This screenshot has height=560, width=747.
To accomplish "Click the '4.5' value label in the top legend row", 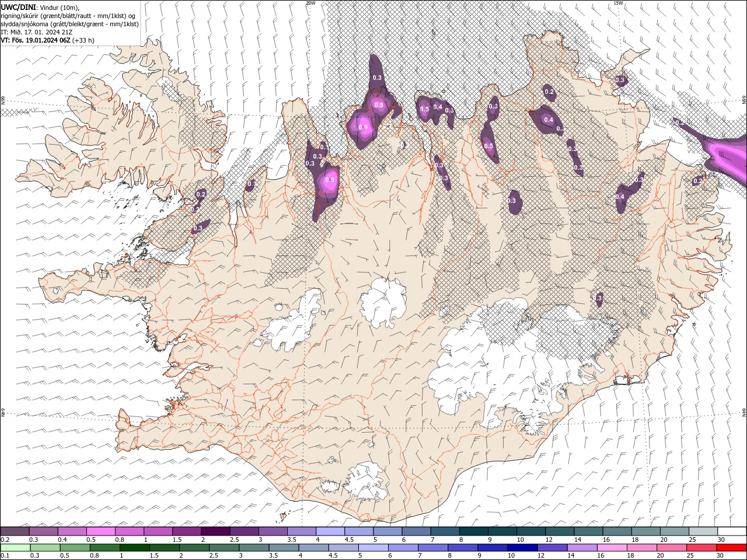I will tap(350, 540).
